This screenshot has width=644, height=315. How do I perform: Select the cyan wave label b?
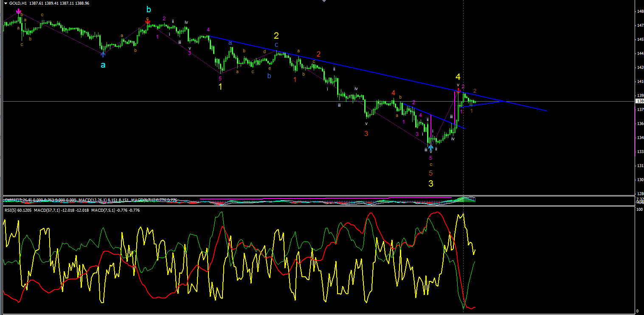[x=148, y=9]
